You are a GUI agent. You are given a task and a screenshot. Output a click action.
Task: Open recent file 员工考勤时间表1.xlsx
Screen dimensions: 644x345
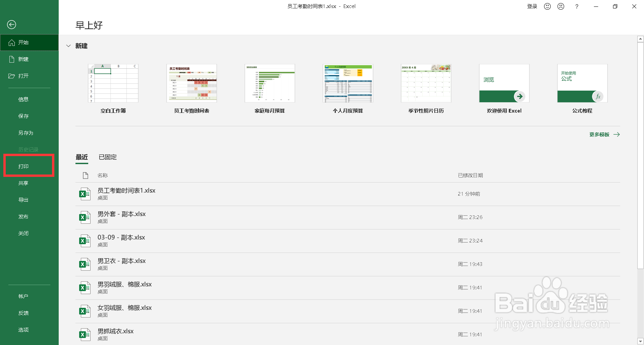pyautogui.click(x=347, y=194)
